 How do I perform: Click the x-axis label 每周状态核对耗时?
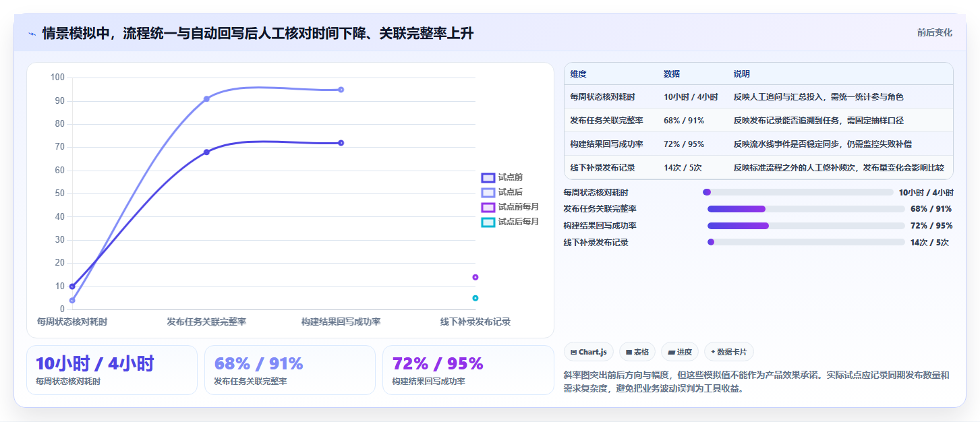(x=72, y=322)
